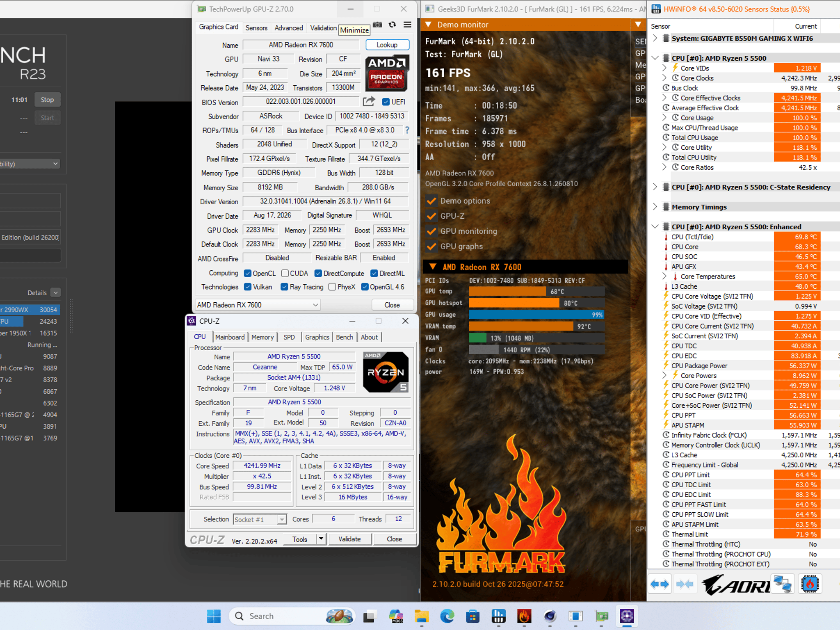The image size is (840, 630).
Task: Click Cinebench Stop button
Action: pyautogui.click(x=47, y=100)
